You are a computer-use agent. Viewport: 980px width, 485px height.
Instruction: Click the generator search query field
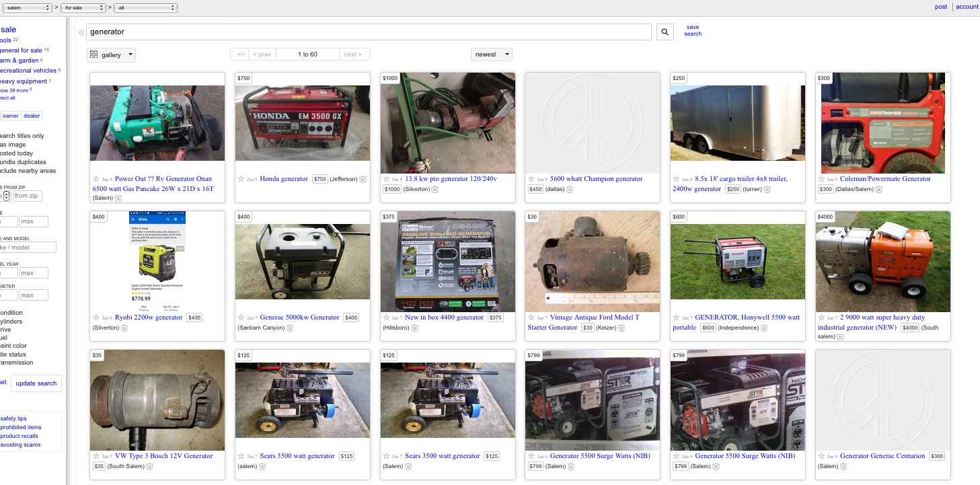(369, 32)
